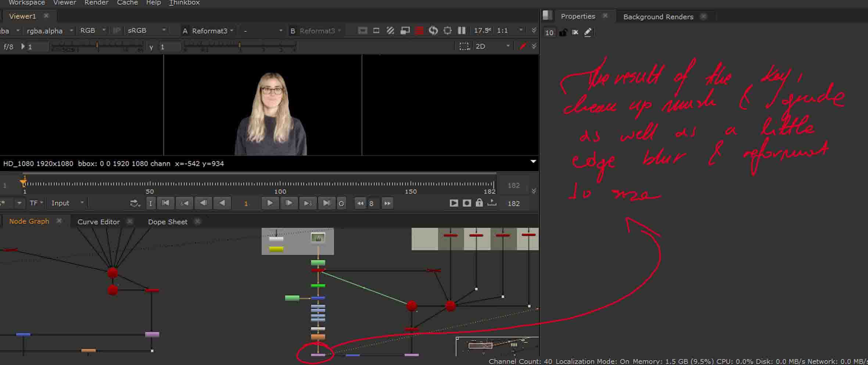Open the Cache menu
Screen dimensions: 868x365
coord(127,3)
